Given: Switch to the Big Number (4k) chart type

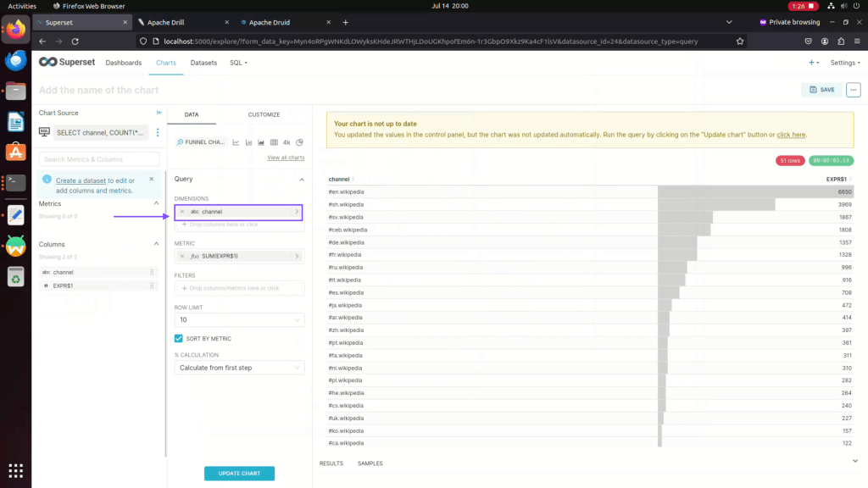Looking at the screenshot, I should [287, 142].
